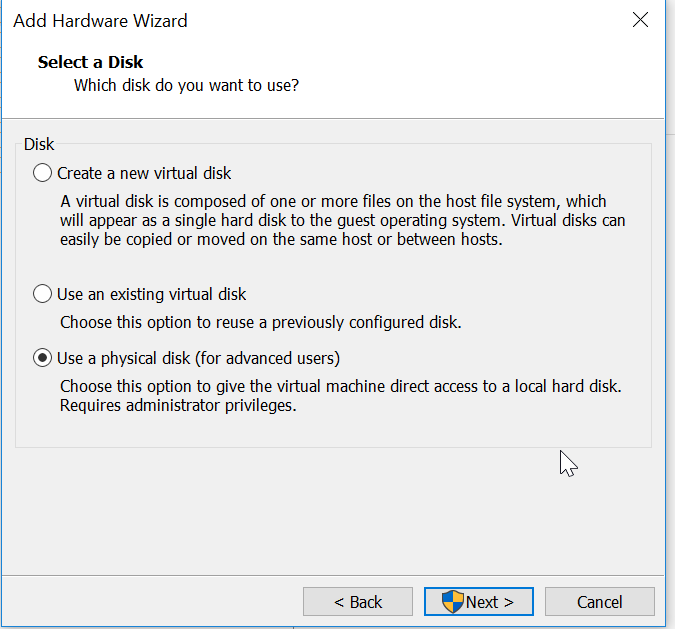Click the blank footer area left of Back
Screen dimensions: 675x629
click(x=150, y=602)
